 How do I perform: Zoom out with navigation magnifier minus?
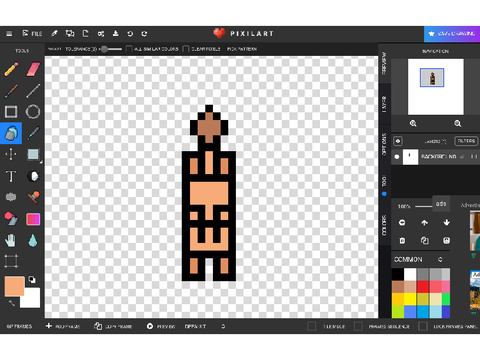pos(458,124)
